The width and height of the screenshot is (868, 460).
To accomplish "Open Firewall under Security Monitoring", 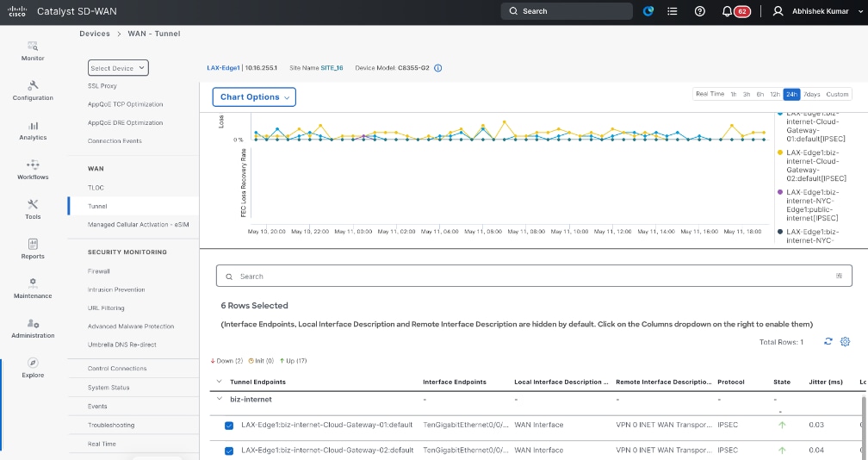I will (98, 271).
